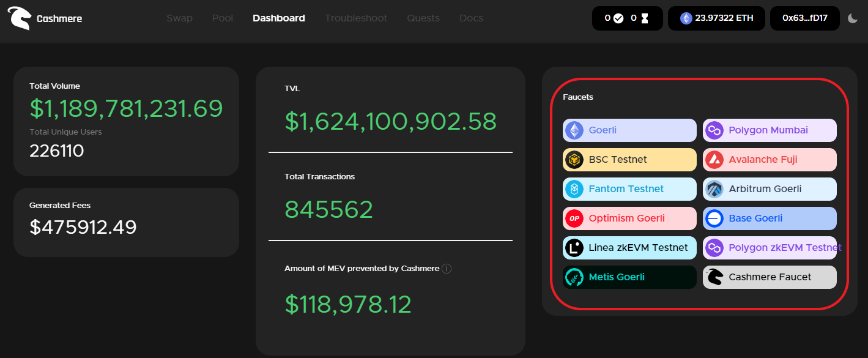The width and height of the screenshot is (868, 358).
Task: Click the BSC Testnet chain icon
Action: (x=574, y=160)
